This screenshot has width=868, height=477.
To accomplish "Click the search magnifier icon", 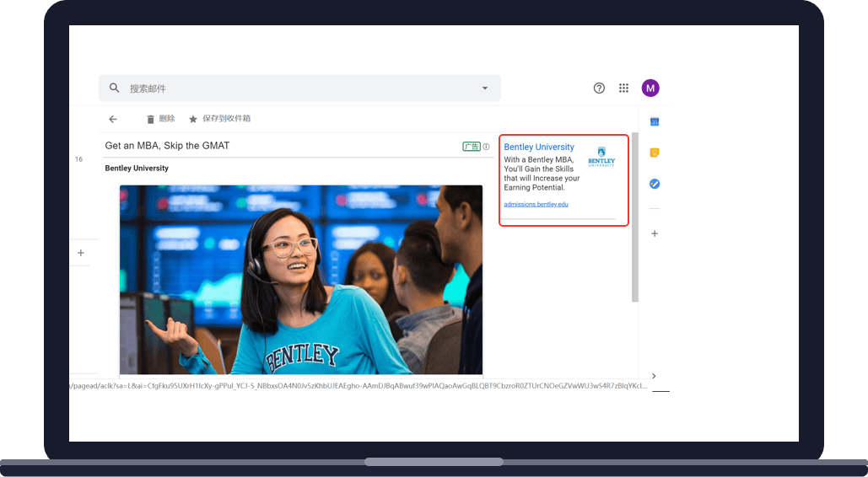I will click(114, 88).
